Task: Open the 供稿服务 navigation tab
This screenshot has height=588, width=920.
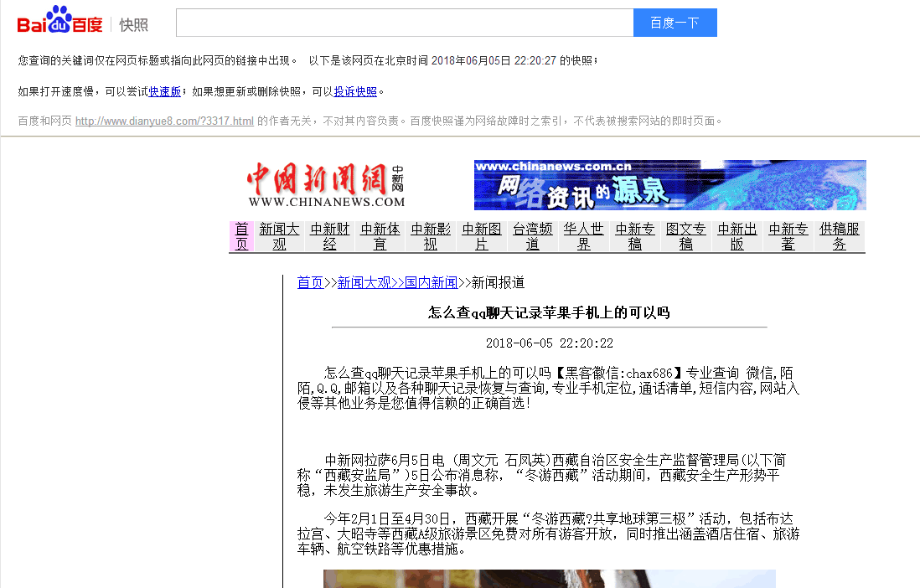Action: pyautogui.click(x=840, y=236)
